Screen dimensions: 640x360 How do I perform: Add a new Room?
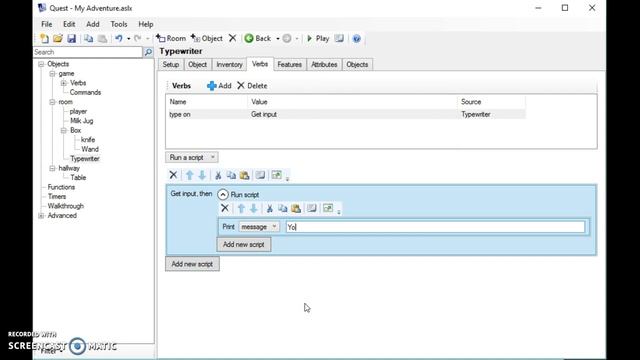171,38
